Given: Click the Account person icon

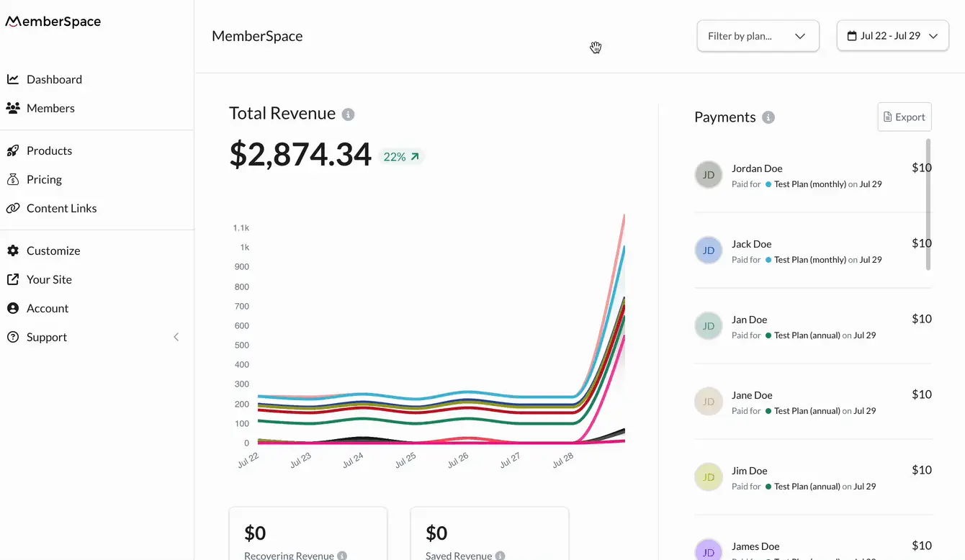Looking at the screenshot, I should (13, 308).
